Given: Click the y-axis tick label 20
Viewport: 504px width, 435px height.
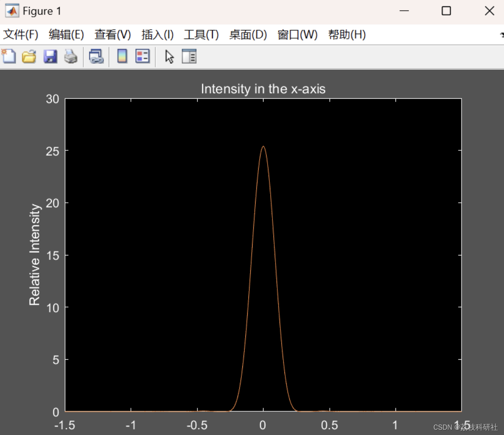Looking at the screenshot, I should [53, 203].
